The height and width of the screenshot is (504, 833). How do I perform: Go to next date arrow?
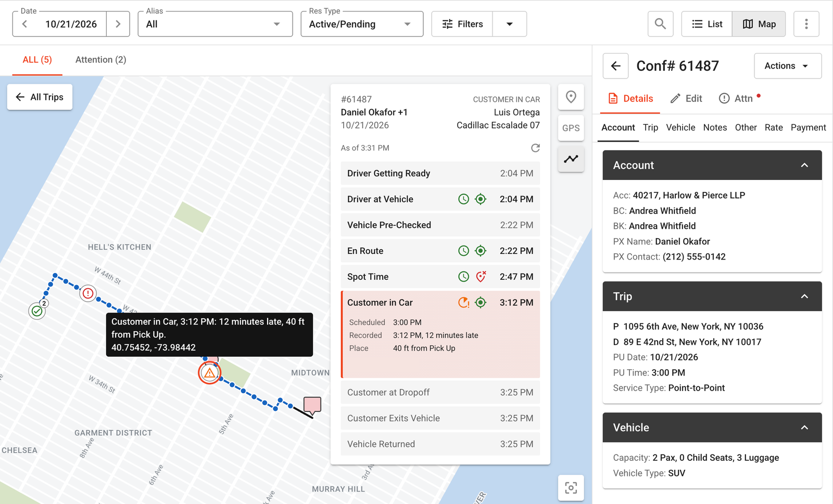118,24
